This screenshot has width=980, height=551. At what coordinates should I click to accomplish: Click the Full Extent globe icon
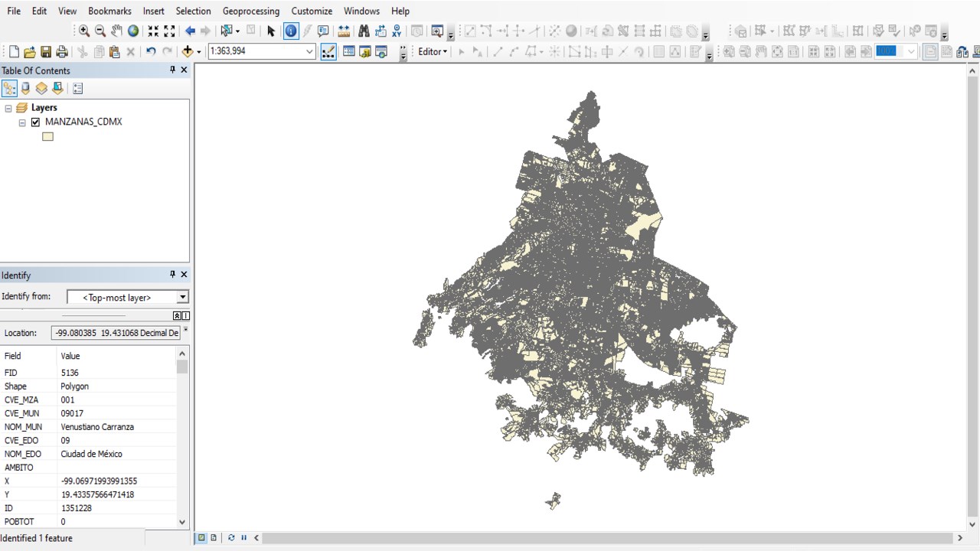coord(133,31)
